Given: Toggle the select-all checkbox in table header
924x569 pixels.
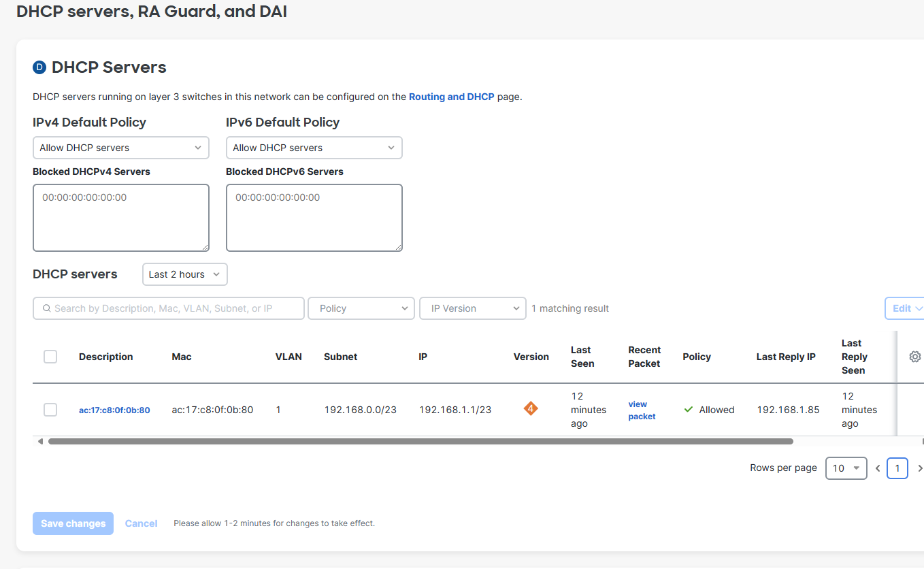Looking at the screenshot, I should point(50,357).
